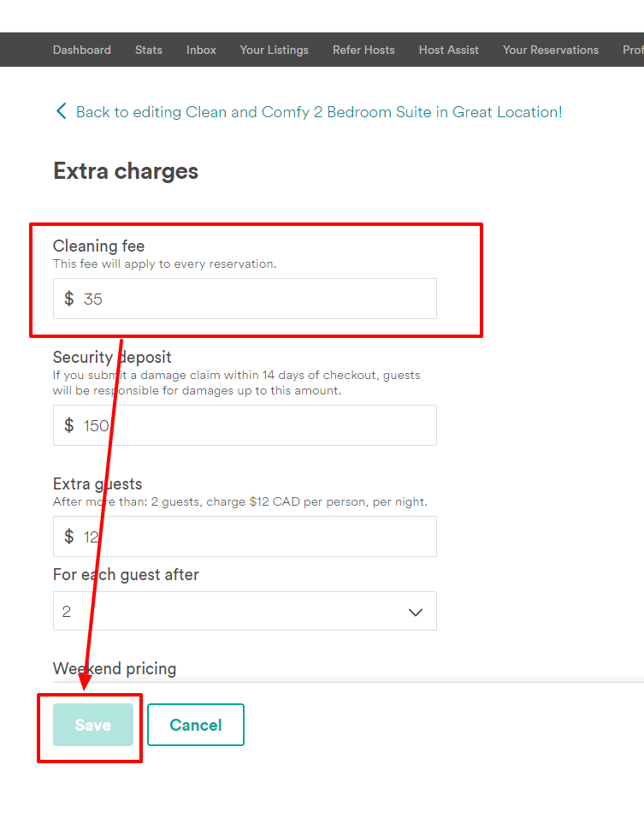Expand the guest count dropdown arrow
Viewport: 644px width, 818px height.
click(x=416, y=612)
